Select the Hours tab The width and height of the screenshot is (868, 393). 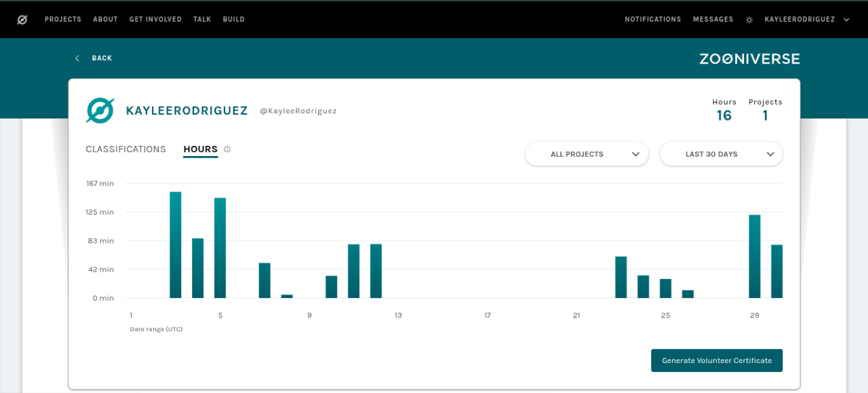200,149
